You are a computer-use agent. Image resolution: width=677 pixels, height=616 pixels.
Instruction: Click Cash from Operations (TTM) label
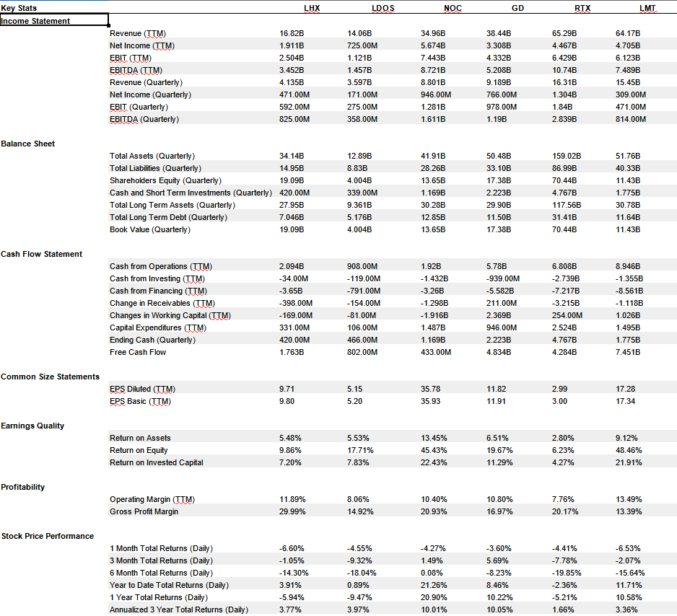coord(161,266)
